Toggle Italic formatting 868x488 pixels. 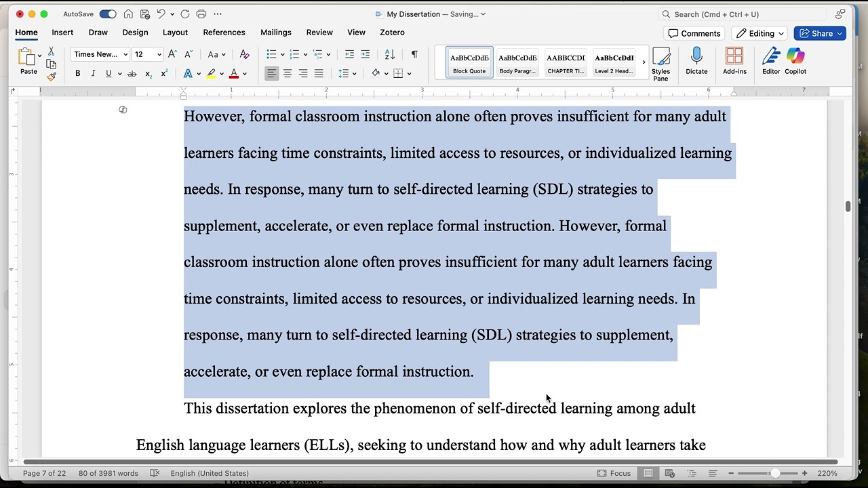93,73
